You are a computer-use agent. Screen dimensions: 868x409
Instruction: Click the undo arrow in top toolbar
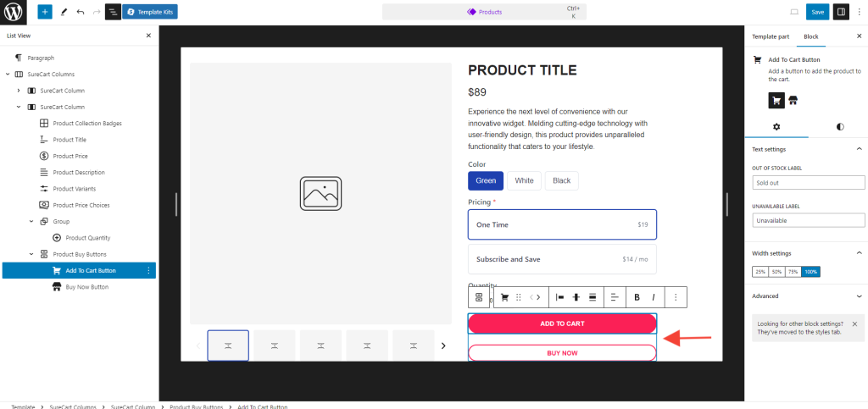tap(80, 12)
